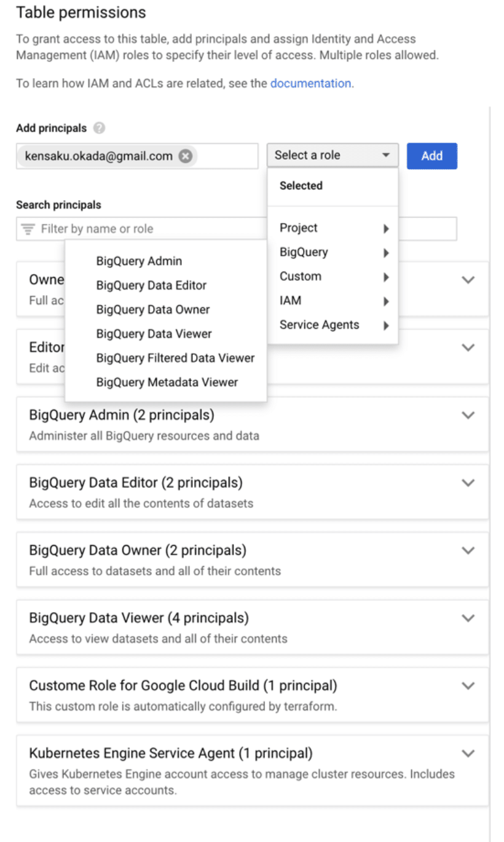The height and width of the screenshot is (842, 504).
Task: Open the Select a role dropdown
Action: (x=333, y=155)
